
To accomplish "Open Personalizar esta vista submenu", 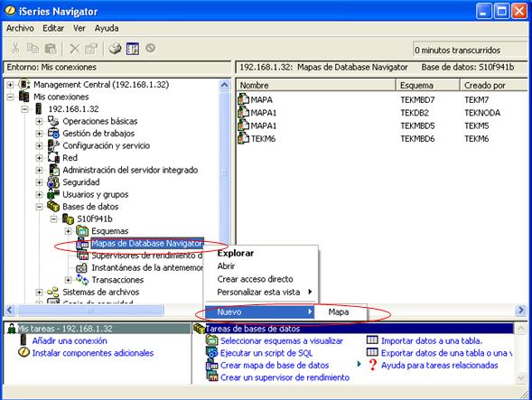I will pos(260,292).
